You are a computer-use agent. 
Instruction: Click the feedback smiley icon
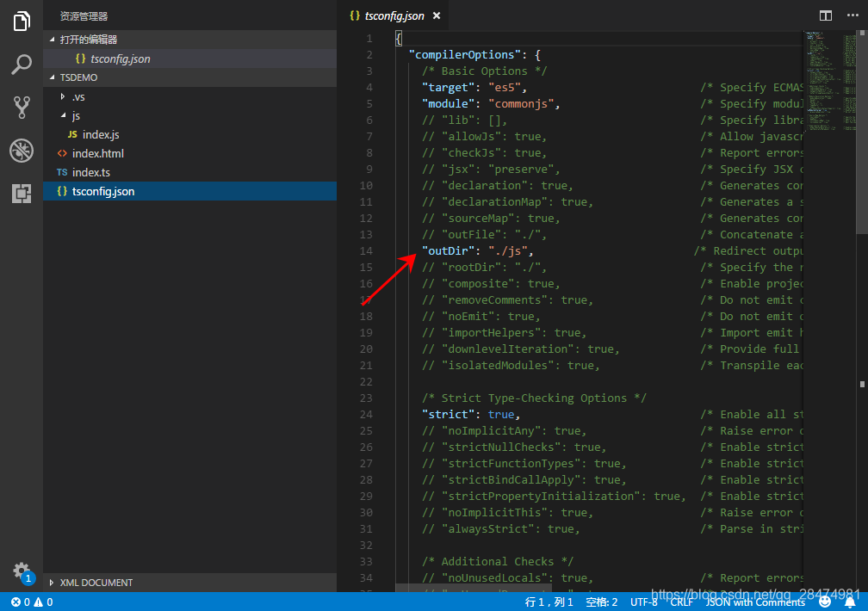click(x=825, y=602)
